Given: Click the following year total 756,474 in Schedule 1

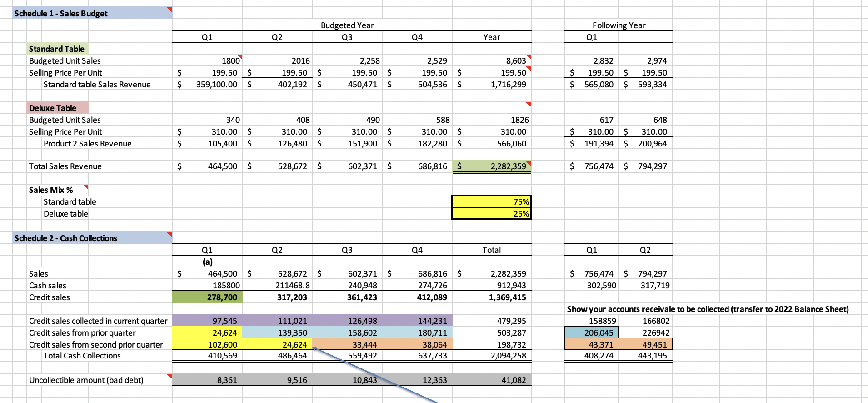Looking at the screenshot, I should coord(592,166).
